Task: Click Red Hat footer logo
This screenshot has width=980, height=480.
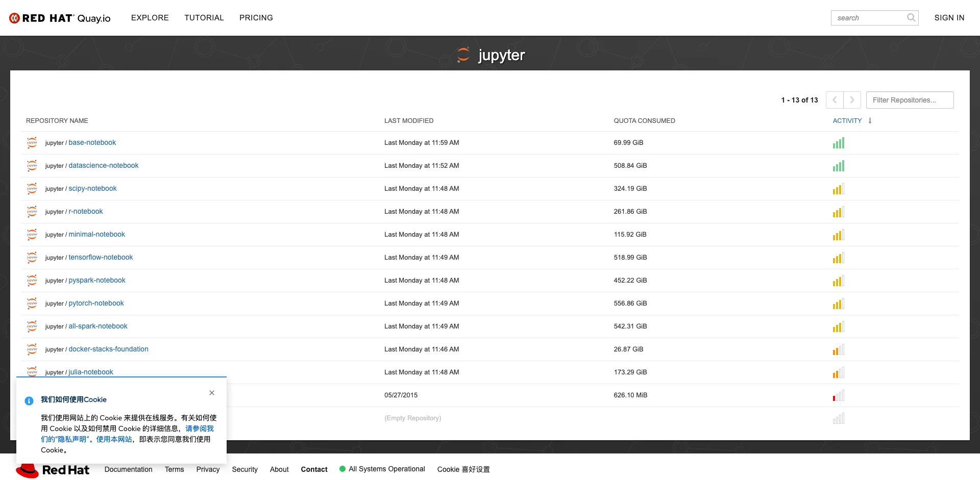Action: click(53, 470)
